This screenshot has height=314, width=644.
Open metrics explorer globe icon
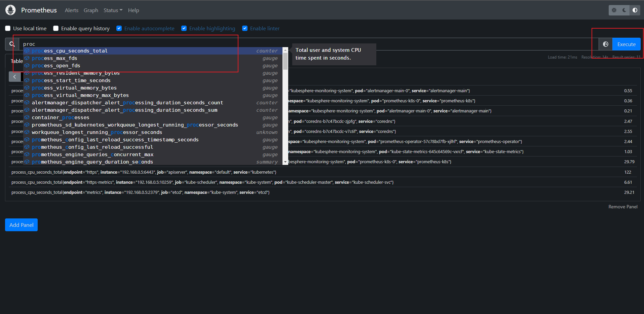[605, 44]
